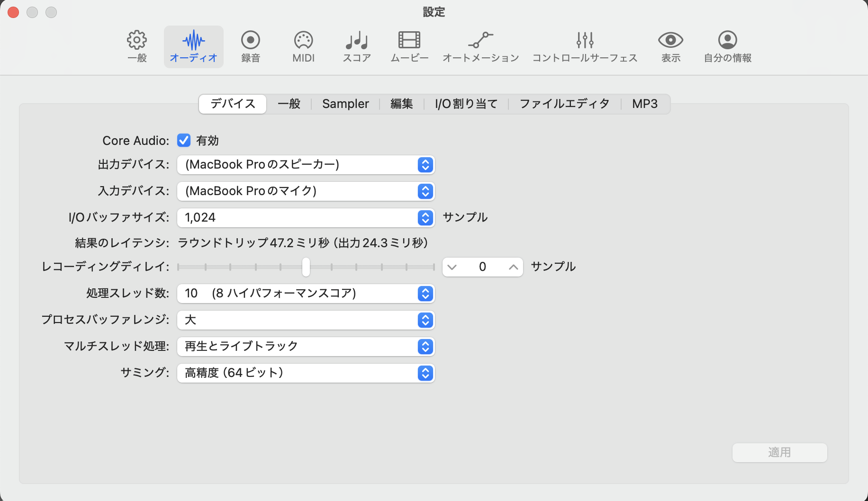The height and width of the screenshot is (501, 868).
Task: Click the 結果のレイテンシ roundtrip value text
Action: pos(303,243)
